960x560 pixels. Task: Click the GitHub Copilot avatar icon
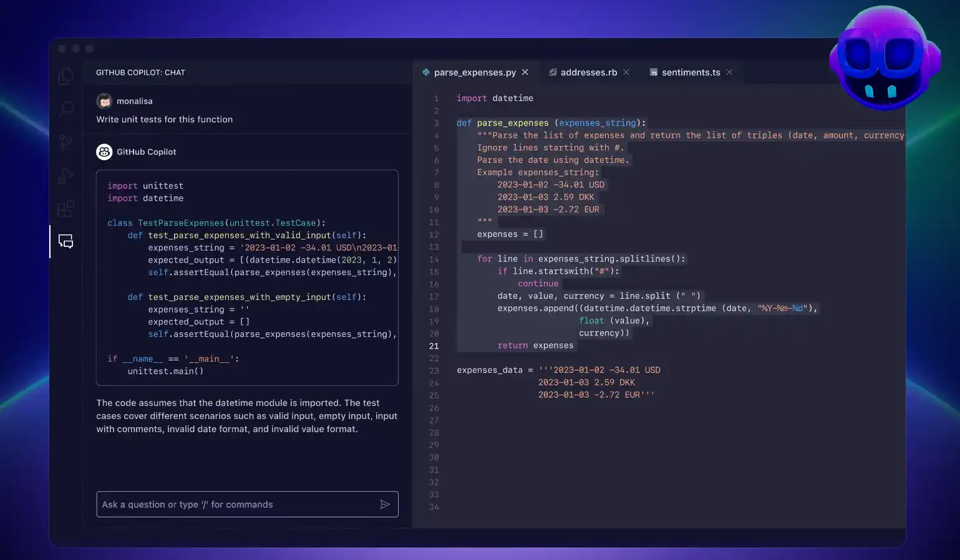click(104, 152)
